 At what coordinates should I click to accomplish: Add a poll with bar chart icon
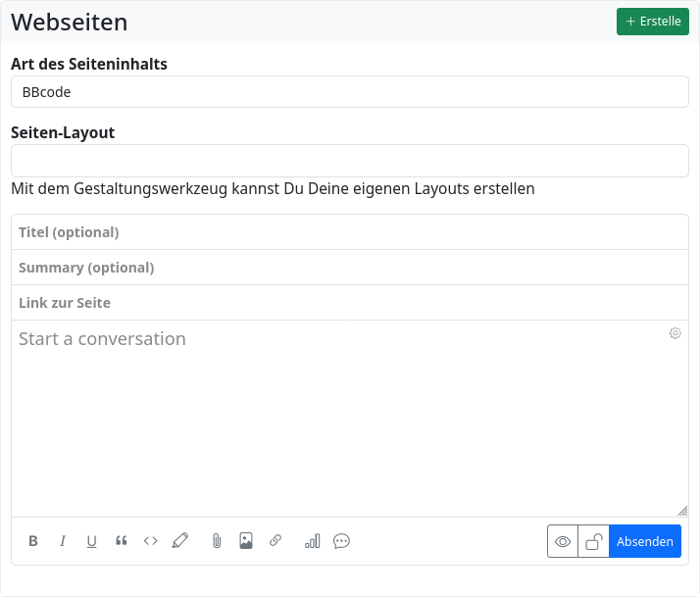coord(312,541)
